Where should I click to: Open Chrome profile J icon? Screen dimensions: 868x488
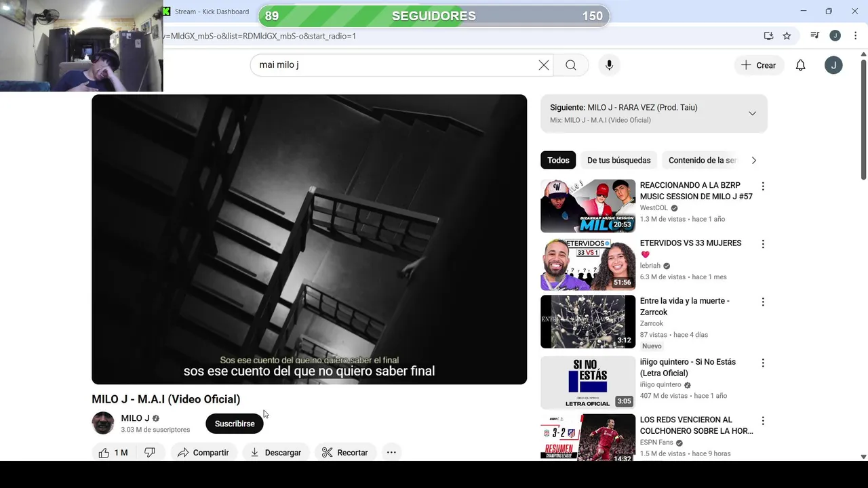835,36
